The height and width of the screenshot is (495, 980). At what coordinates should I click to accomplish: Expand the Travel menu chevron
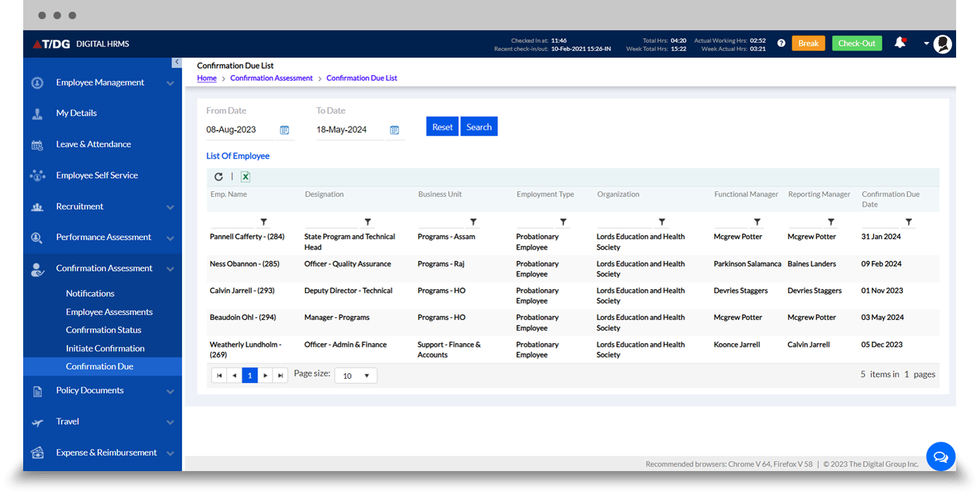pos(170,423)
